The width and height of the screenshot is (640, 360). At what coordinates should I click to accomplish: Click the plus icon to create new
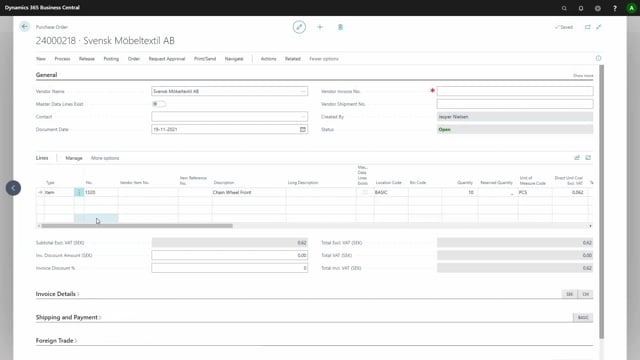point(320,27)
